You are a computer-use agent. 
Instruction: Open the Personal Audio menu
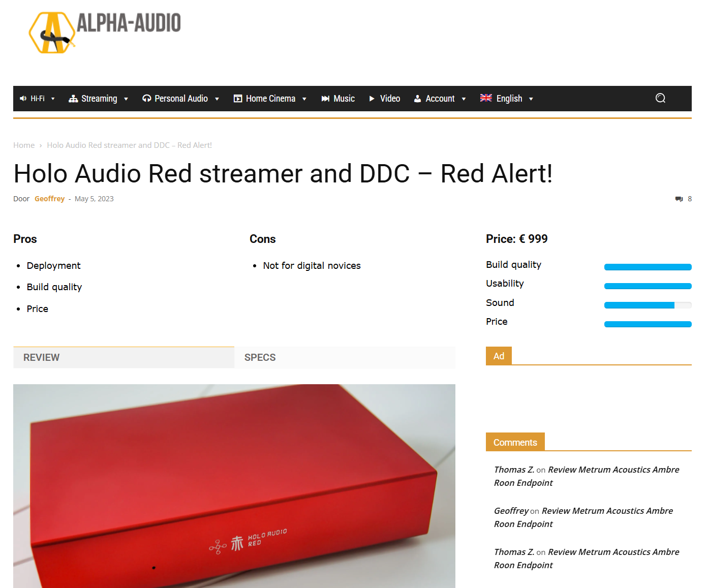tap(181, 99)
